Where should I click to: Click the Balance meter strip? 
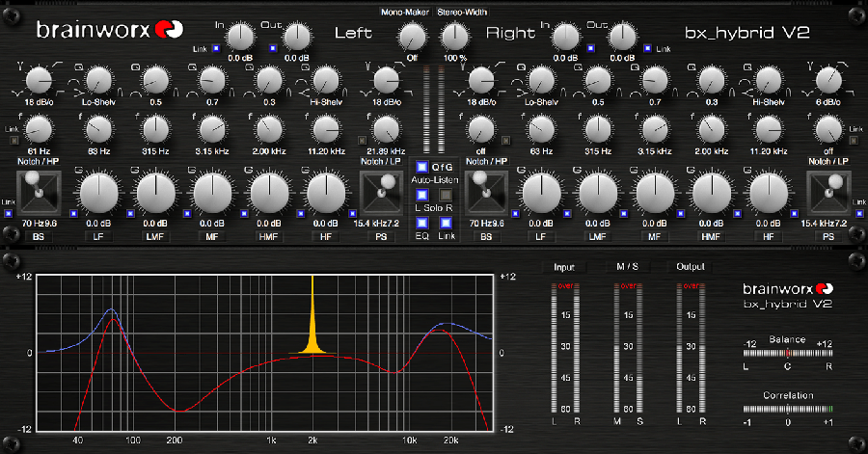click(x=788, y=354)
